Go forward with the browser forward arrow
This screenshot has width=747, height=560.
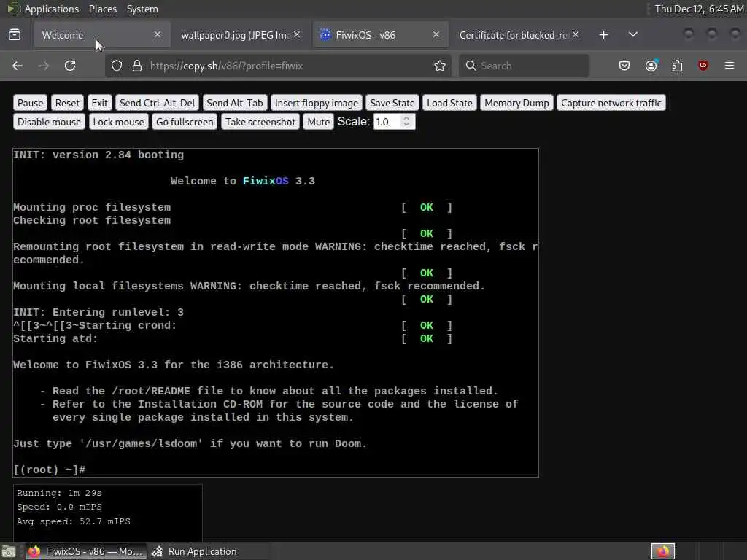(x=43, y=66)
